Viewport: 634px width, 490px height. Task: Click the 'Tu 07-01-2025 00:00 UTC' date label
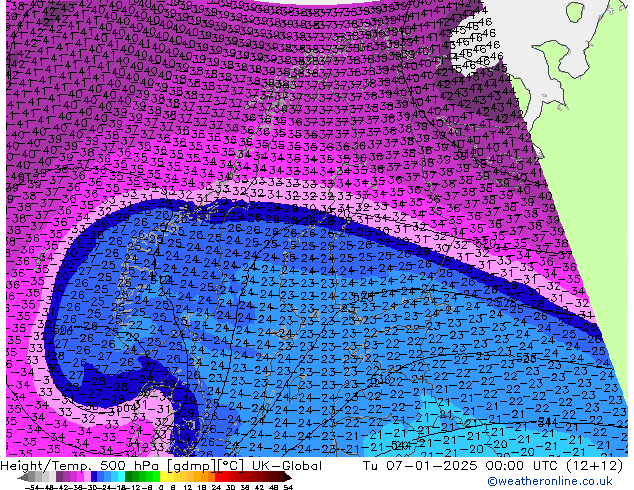pyautogui.click(x=463, y=466)
